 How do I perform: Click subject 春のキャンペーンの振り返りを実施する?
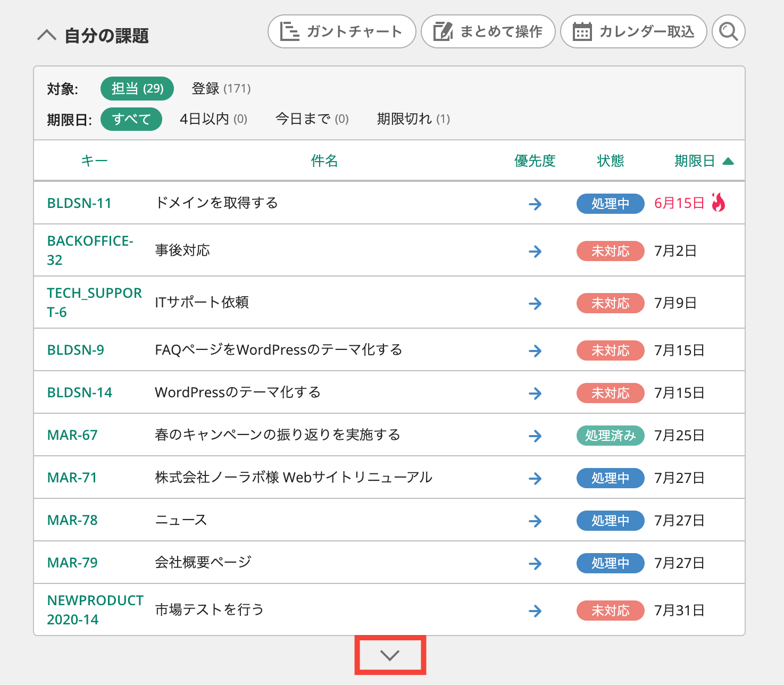(x=278, y=435)
